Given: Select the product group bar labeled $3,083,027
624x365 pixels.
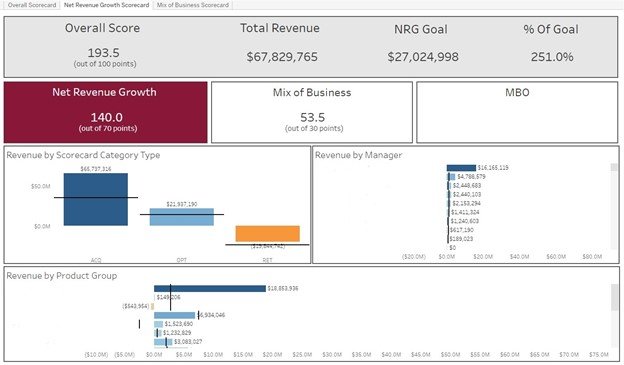Looking at the screenshot, I should [163, 342].
